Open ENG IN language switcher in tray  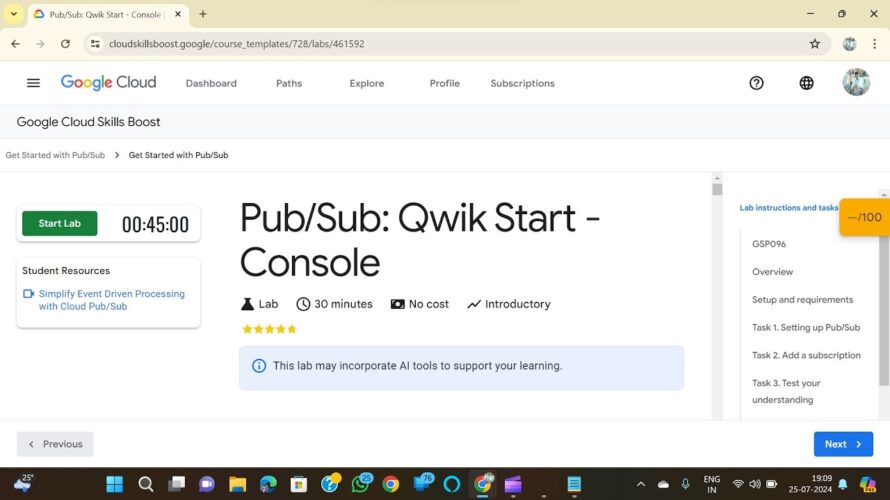click(x=711, y=484)
